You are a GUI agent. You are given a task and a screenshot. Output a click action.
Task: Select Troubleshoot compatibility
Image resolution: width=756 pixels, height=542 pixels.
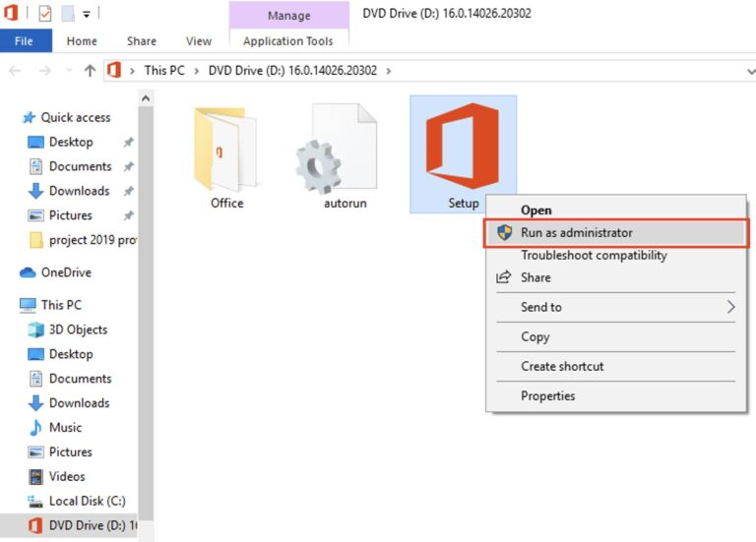tap(615, 256)
